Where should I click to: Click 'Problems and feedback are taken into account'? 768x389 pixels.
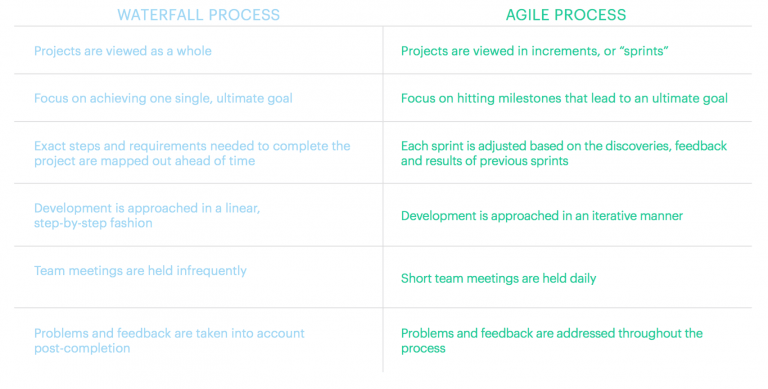click(x=169, y=334)
